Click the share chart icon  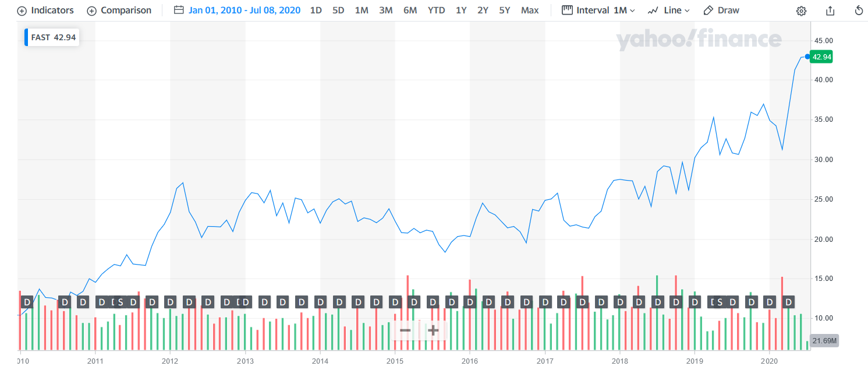click(x=830, y=10)
